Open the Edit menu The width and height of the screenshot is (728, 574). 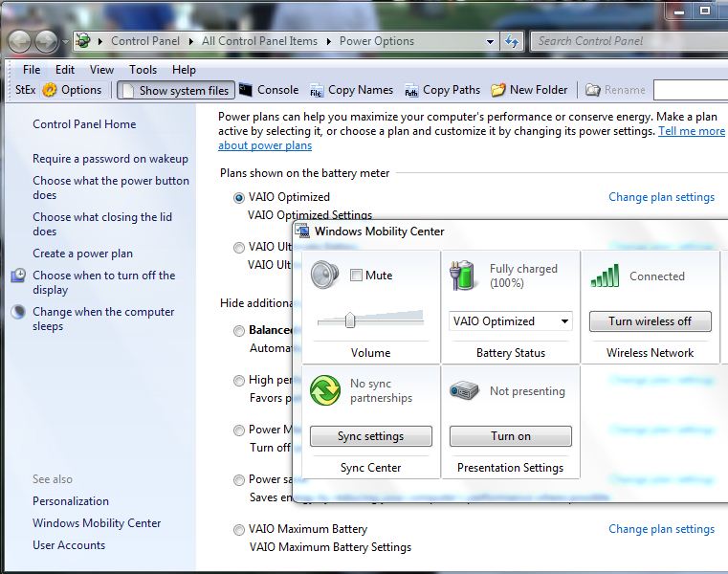point(64,70)
